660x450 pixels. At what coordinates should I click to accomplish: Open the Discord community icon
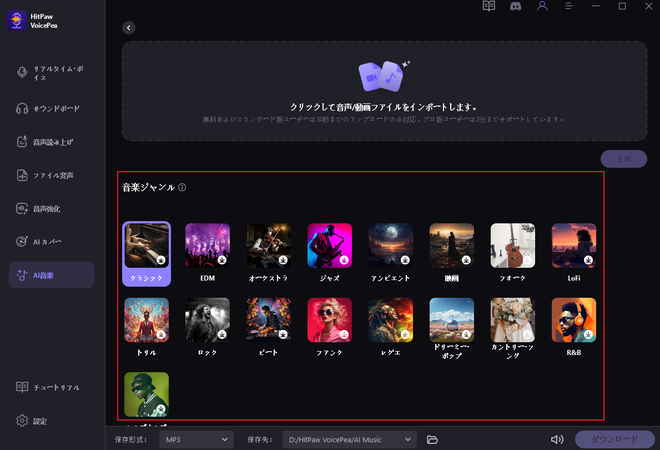(515, 6)
